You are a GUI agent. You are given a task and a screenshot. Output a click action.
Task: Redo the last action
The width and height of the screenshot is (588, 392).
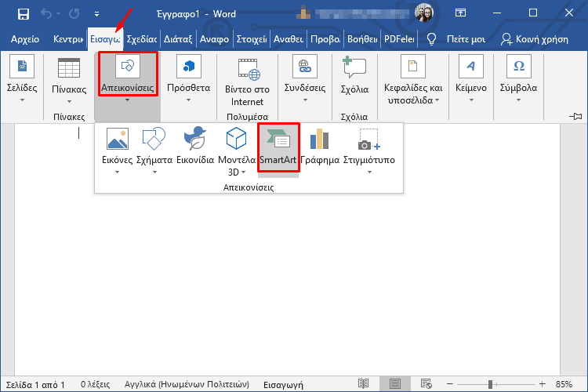[74, 14]
